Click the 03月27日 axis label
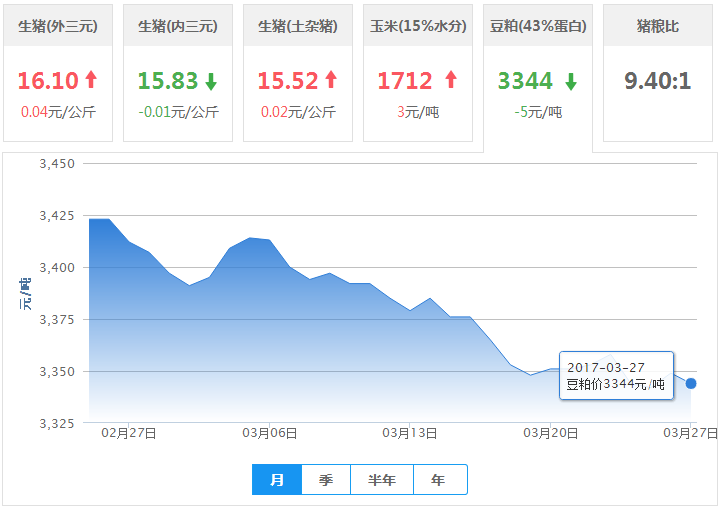The height and width of the screenshot is (511, 724). point(691,433)
